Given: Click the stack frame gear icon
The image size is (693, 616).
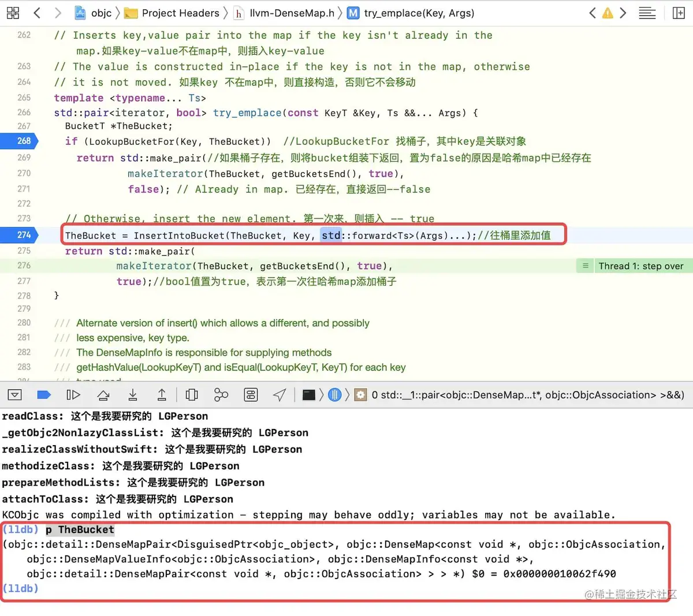Looking at the screenshot, I should (360, 395).
